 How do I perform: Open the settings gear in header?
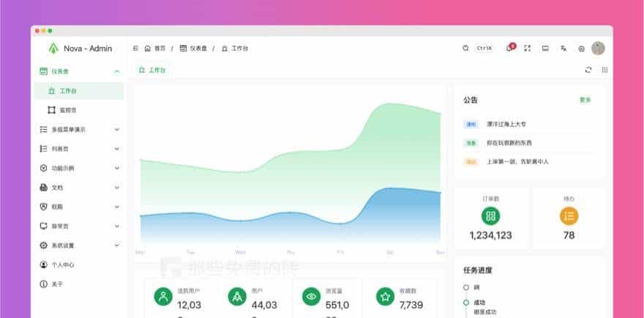[x=581, y=48]
